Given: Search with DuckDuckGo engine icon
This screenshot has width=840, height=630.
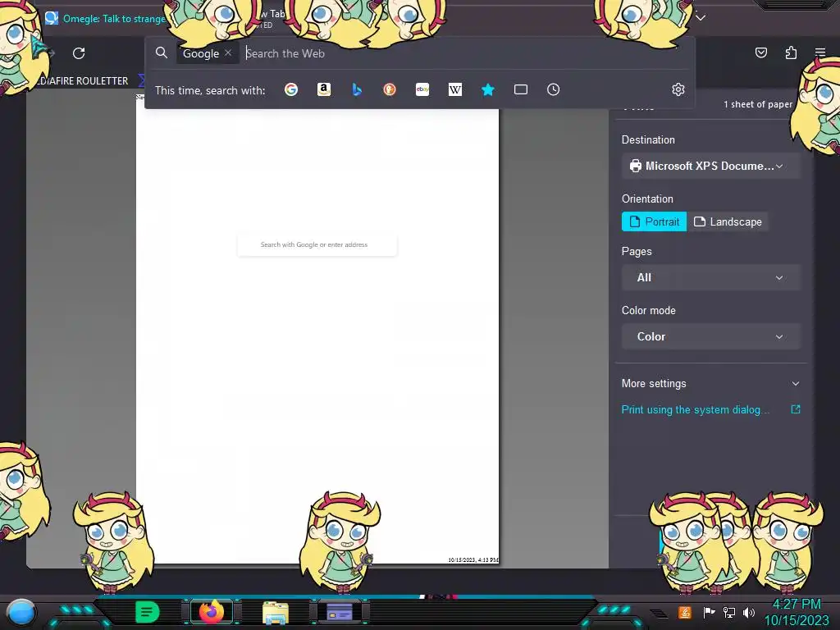Looking at the screenshot, I should (x=390, y=89).
